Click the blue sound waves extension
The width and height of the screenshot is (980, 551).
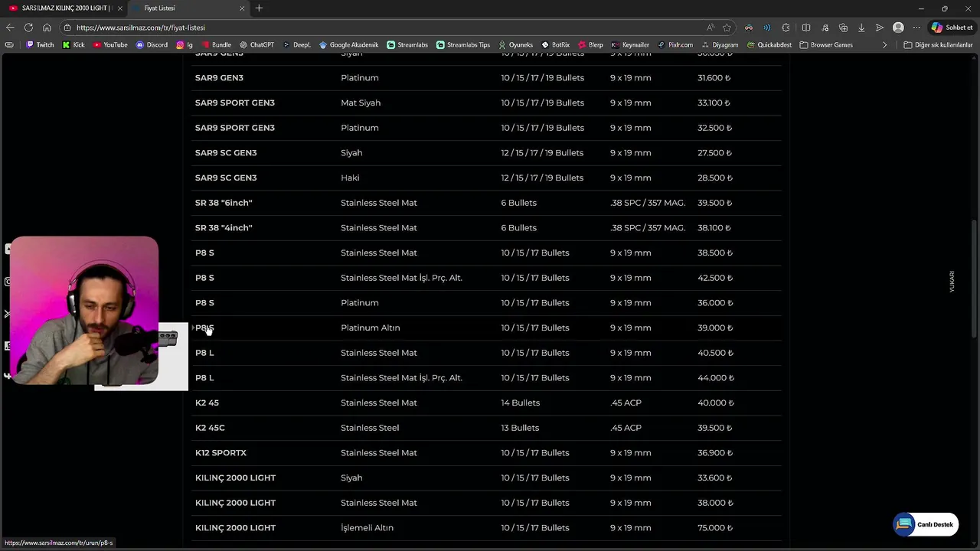point(767,28)
